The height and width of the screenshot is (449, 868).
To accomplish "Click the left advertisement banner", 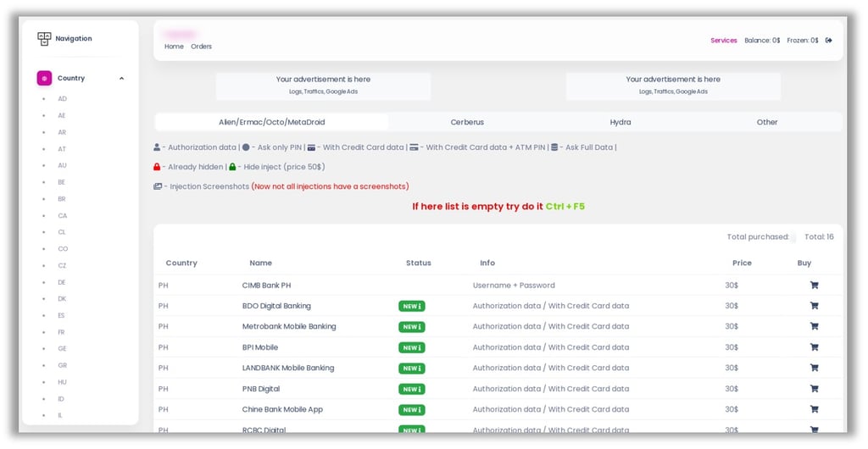I will click(x=323, y=86).
